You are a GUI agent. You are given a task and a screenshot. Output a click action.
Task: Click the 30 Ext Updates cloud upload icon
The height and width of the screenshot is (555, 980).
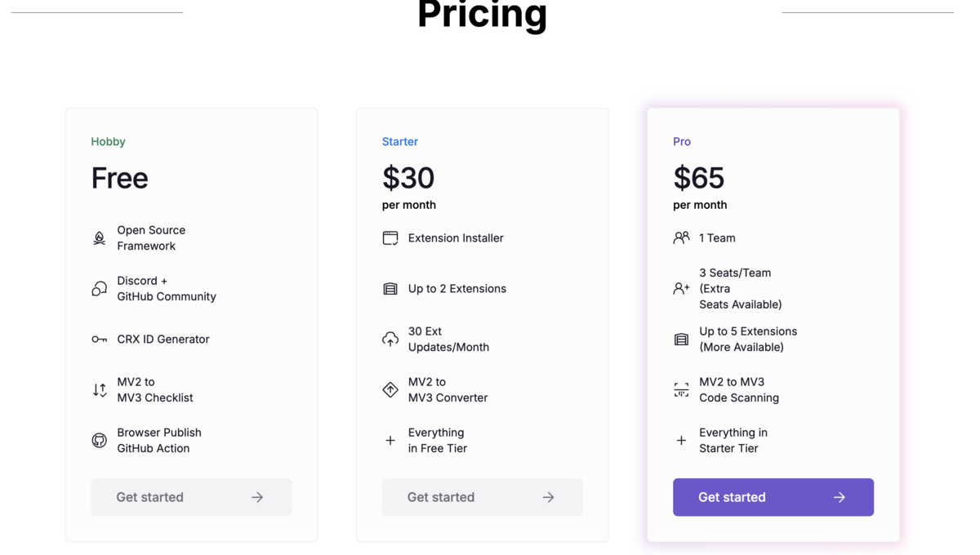pos(390,340)
